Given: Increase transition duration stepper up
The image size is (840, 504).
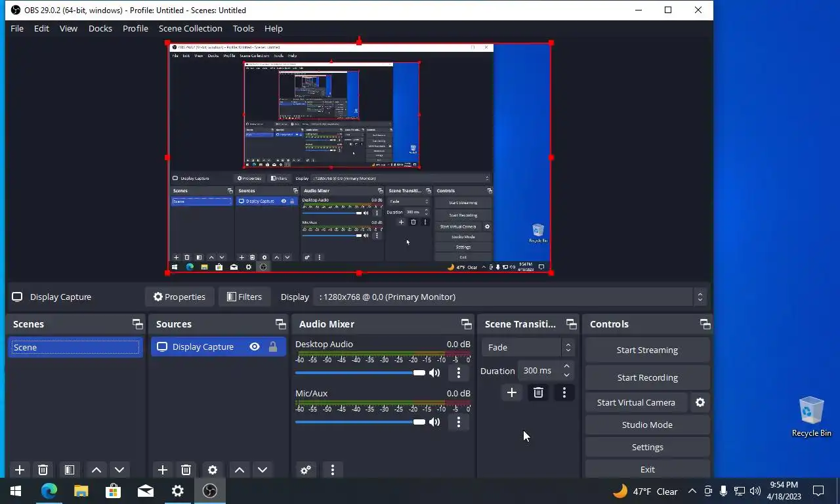Looking at the screenshot, I should (567, 366).
